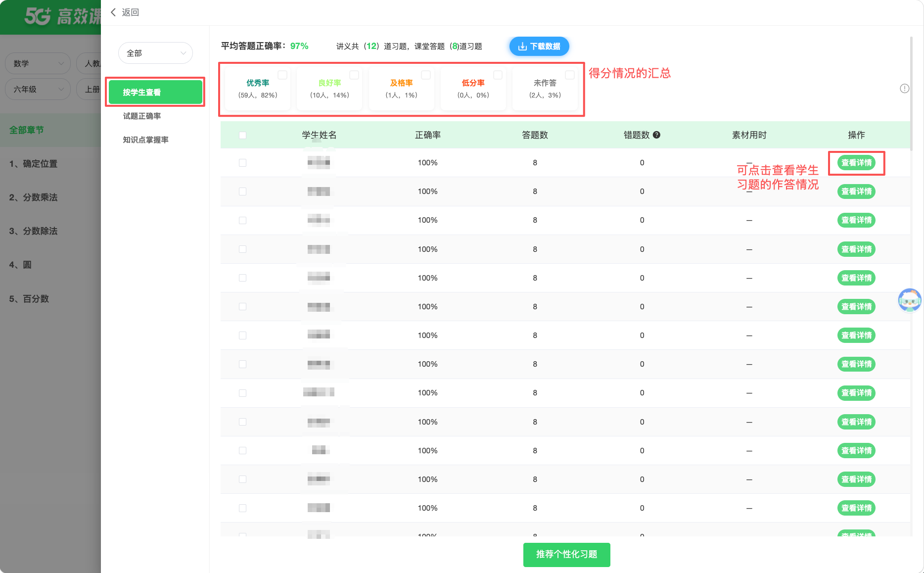Open the robot assistant avatar icon

(x=910, y=300)
